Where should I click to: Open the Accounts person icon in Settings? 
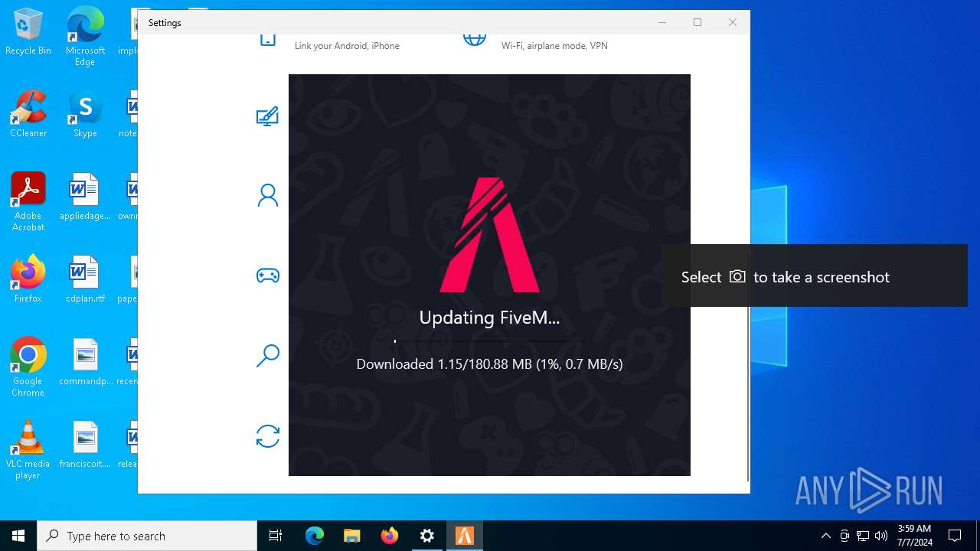pyautogui.click(x=267, y=196)
